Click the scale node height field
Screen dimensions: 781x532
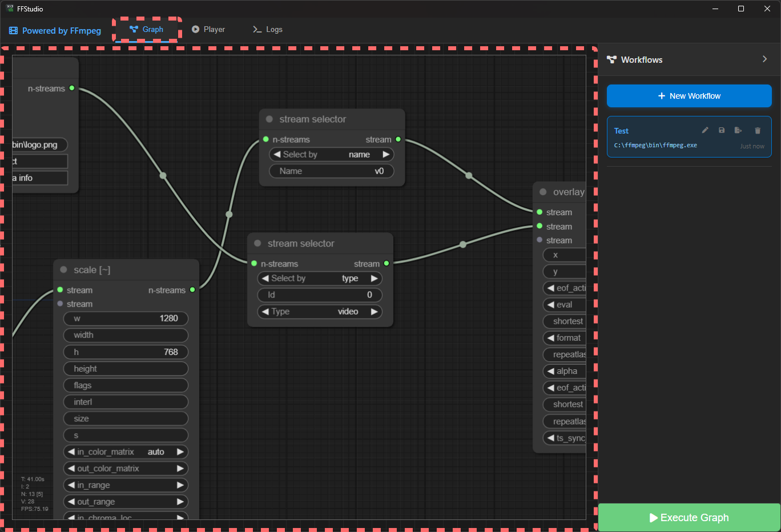click(x=126, y=369)
